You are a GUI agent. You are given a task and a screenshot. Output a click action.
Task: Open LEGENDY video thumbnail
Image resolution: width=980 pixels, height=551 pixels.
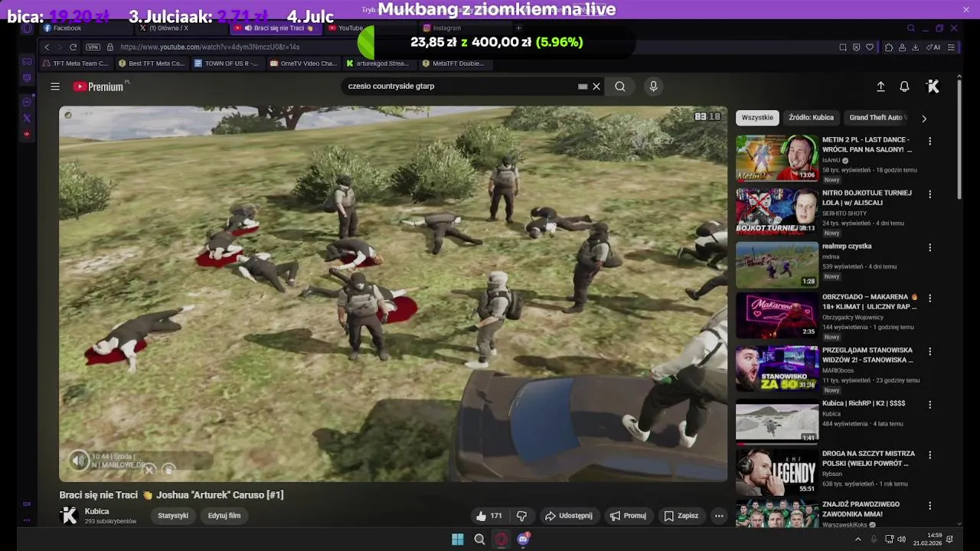click(x=777, y=471)
